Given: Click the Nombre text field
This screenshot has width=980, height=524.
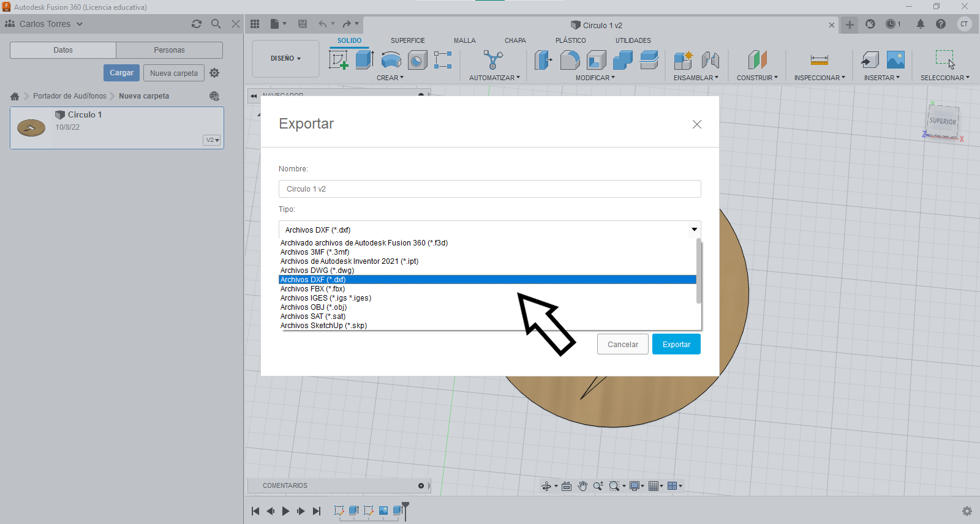Looking at the screenshot, I should tap(489, 189).
